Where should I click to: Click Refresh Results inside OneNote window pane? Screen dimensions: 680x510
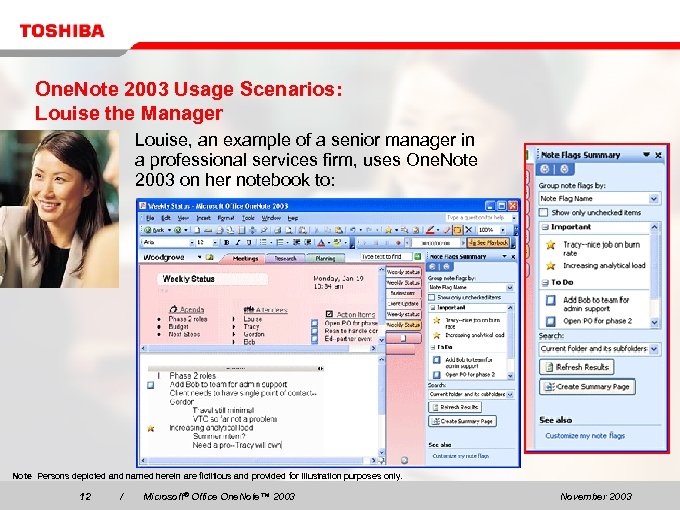pyautogui.click(x=455, y=407)
